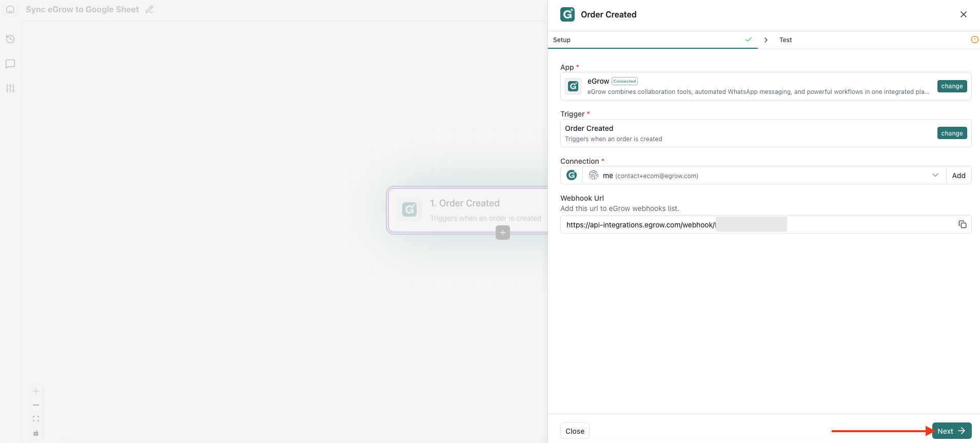This screenshot has height=443, width=980.
Task: Open the comments chat bubble icon
Action: tap(10, 64)
